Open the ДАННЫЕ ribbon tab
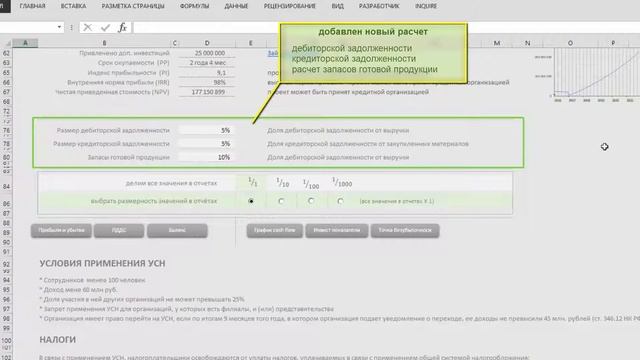The height and width of the screenshot is (360, 640). [x=236, y=6]
